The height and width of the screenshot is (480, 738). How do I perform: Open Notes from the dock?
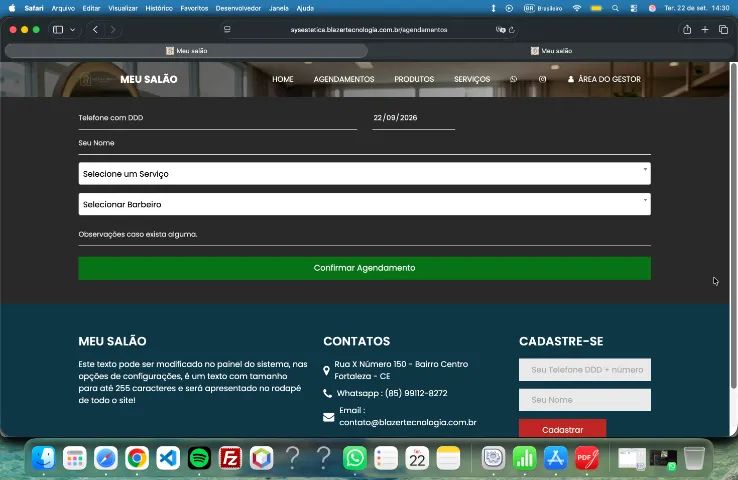(448, 458)
